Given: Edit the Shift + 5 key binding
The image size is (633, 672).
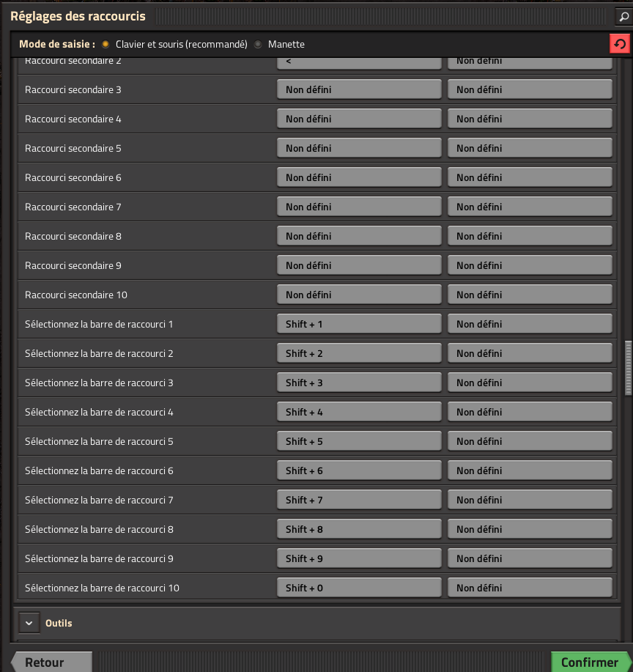Looking at the screenshot, I should pyautogui.click(x=359, y=441).
